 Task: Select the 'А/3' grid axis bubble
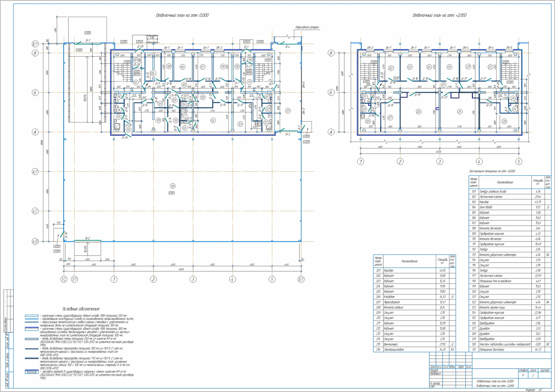tap(35, 241)
